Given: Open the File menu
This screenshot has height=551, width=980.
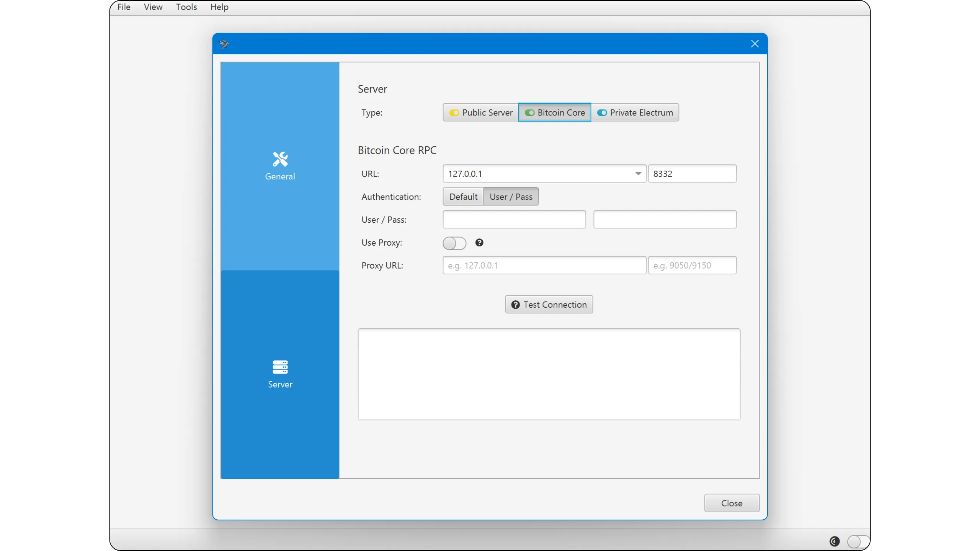Looking at the screenshot, I should (x=124, y=7).
